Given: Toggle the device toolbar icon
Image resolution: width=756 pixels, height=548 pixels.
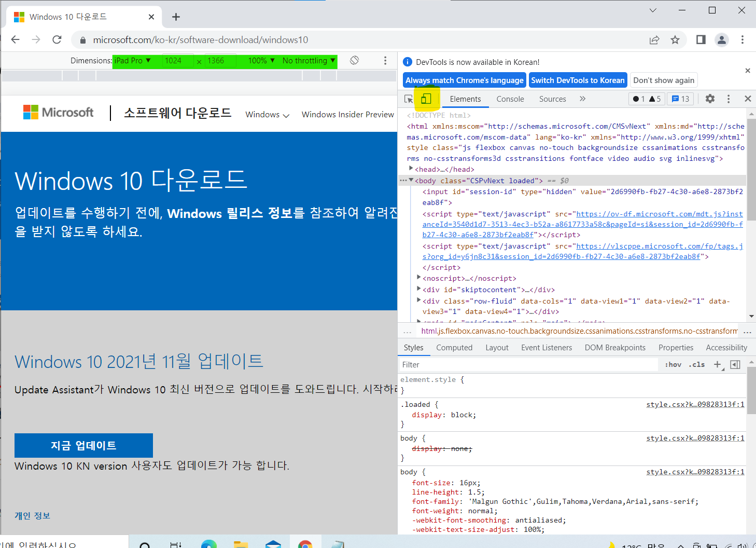Looking at the screenshot, I should 426,99.
